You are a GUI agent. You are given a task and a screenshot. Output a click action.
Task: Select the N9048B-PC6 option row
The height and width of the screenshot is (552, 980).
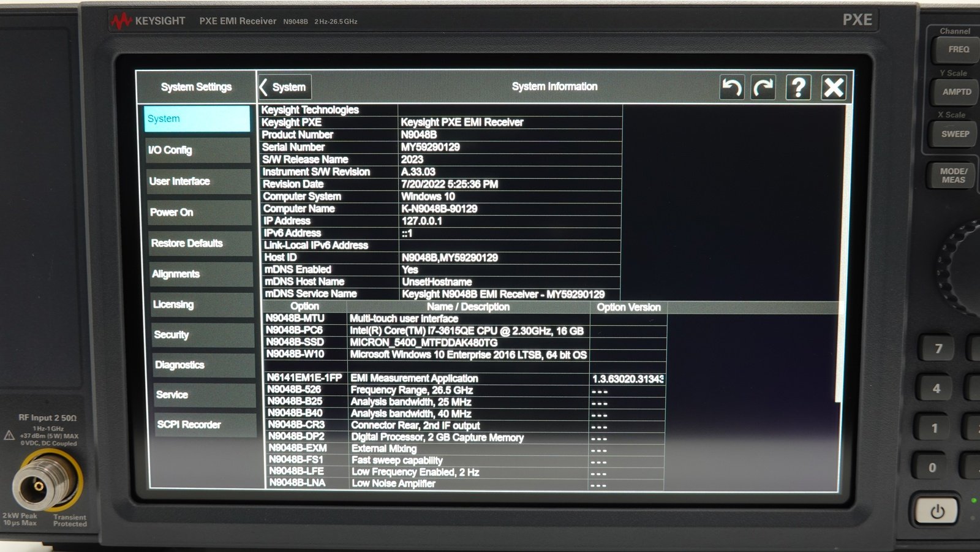click(466, 330)
